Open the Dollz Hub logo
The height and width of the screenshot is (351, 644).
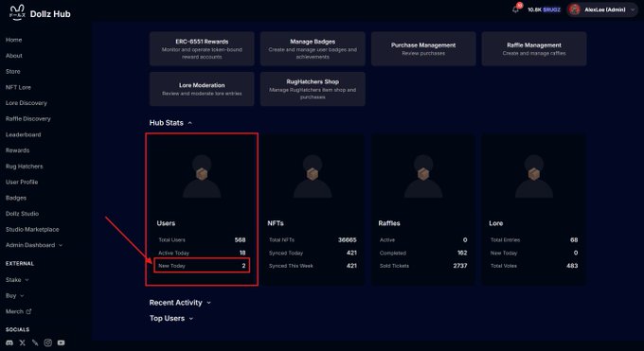(x=40, y=13)
